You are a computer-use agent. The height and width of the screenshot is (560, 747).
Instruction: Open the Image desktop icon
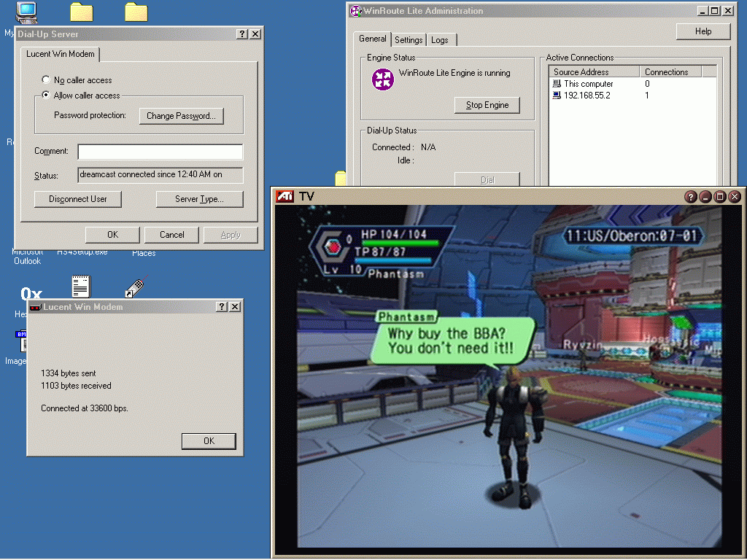21,341
